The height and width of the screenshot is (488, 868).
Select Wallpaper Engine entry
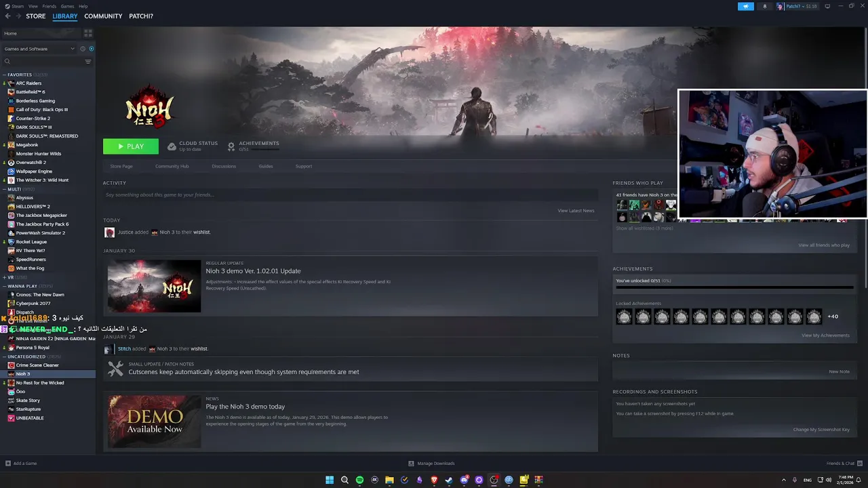pyautogui.click(x=34, y=171)
